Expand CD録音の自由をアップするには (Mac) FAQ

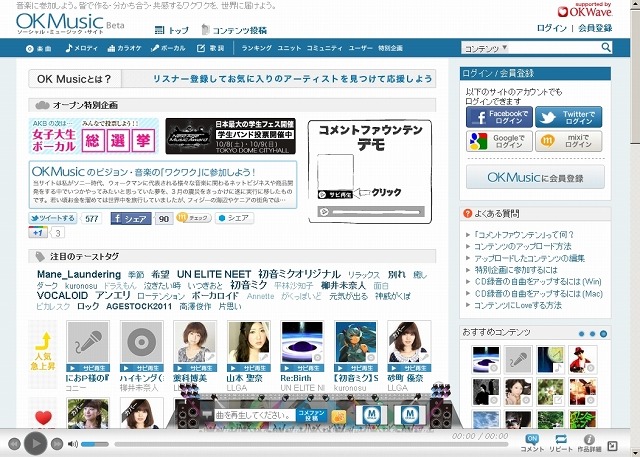point(538,293)
